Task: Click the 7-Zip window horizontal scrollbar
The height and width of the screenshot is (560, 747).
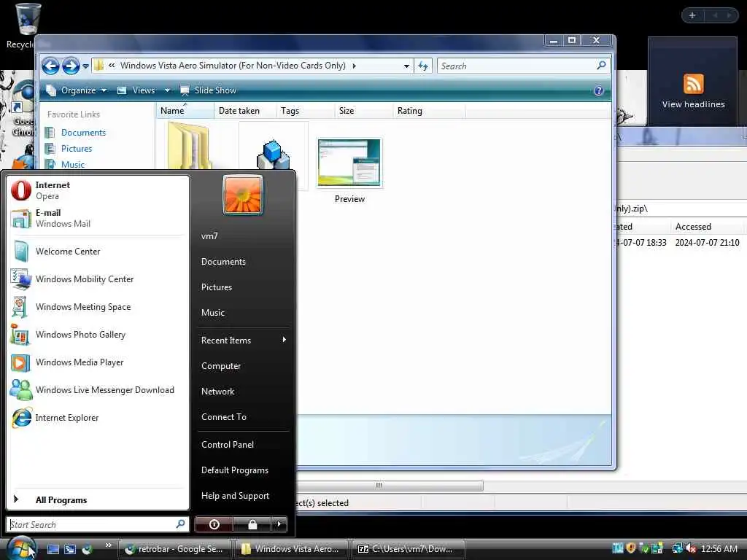Action: 390,486
